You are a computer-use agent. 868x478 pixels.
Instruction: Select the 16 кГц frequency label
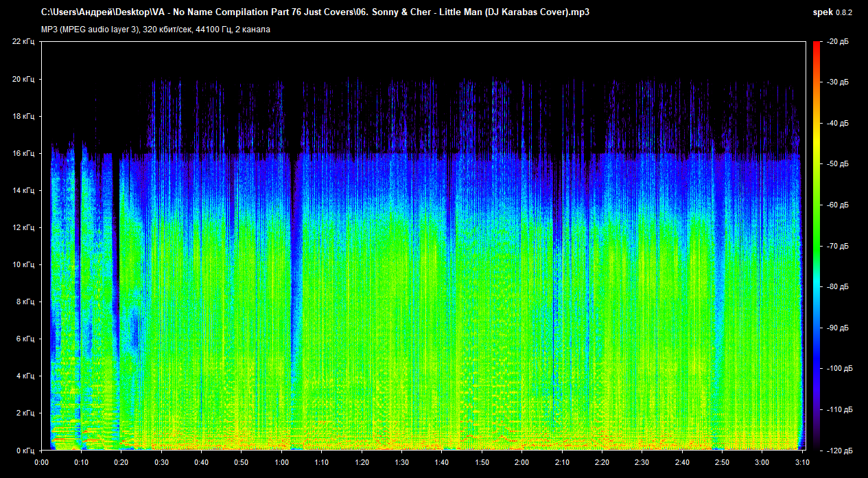24,153
